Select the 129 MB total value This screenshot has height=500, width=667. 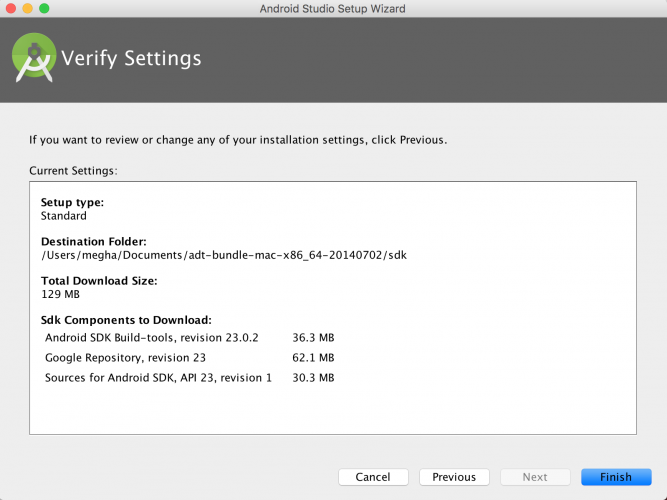click(x=60, y=294)
